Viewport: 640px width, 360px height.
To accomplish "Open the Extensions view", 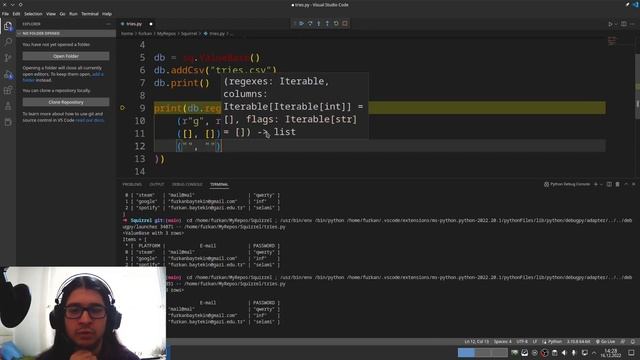I will pos(8,90).
